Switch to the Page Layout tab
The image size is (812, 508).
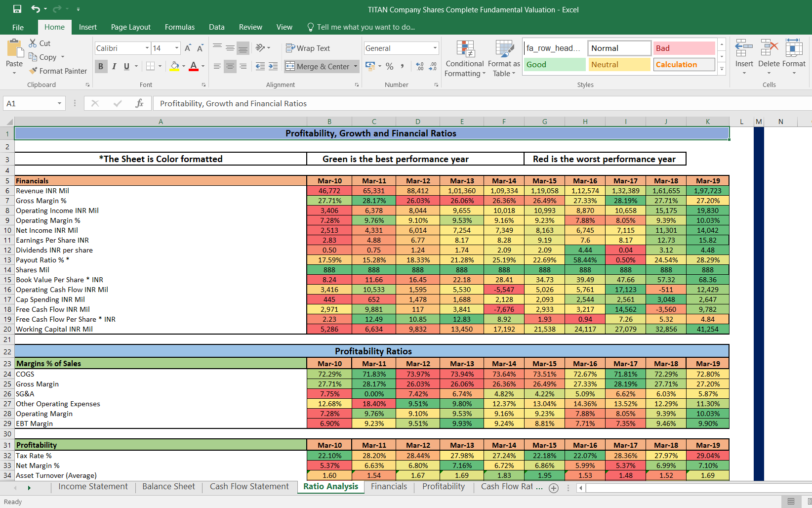tap(130, 27)
